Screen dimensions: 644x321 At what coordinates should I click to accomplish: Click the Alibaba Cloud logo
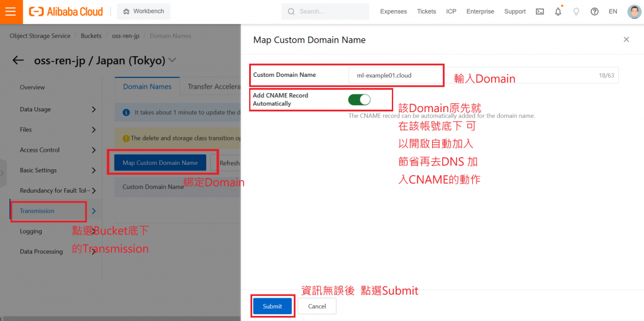(x=66, y=11)
